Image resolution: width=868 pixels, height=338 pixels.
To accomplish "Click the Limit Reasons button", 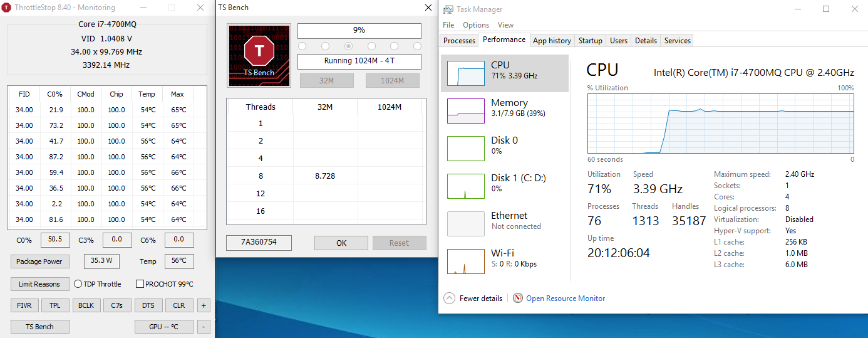I will coord(40,284).
